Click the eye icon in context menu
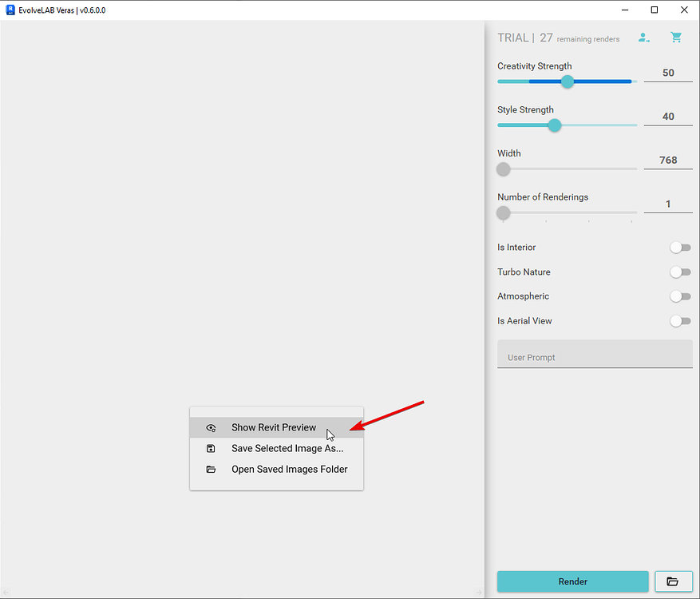Image resolution: width=700 pixels, height=599 pixels. [211, 428]
